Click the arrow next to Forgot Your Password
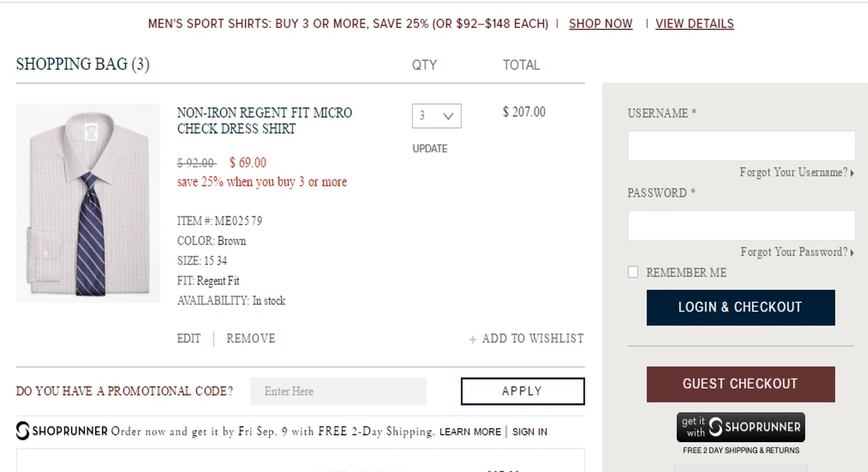 (x=852, y=253)
